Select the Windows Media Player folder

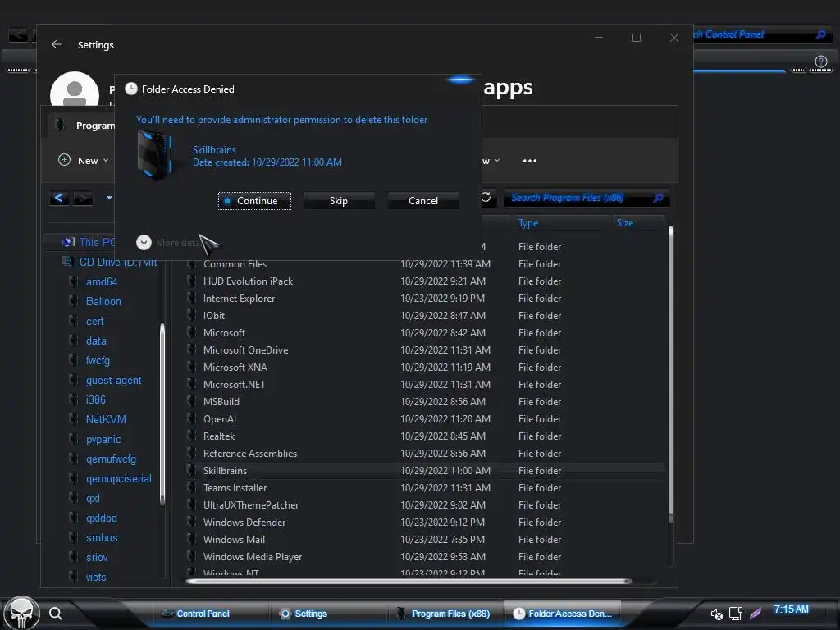point(426,557)
